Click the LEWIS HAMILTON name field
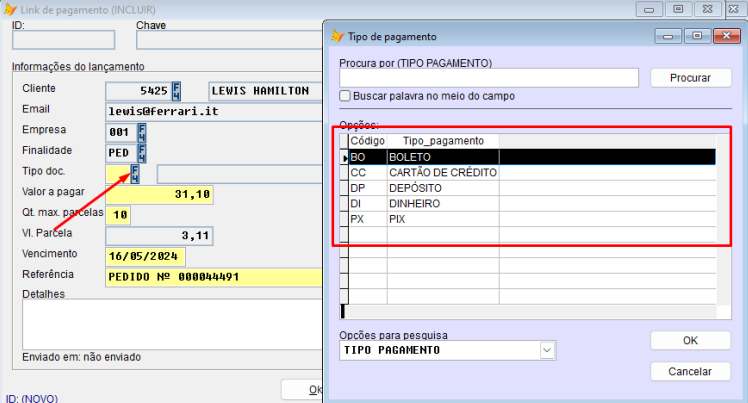Image resolution: width=748 pixels, height=403 pixels. pyautogui.click(x=265, y=91)
